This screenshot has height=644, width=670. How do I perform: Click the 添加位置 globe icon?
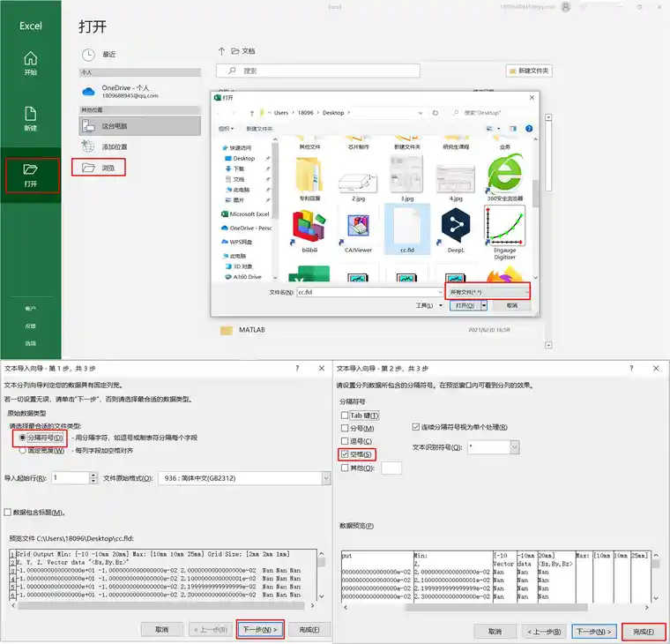(x=88, y=146)
